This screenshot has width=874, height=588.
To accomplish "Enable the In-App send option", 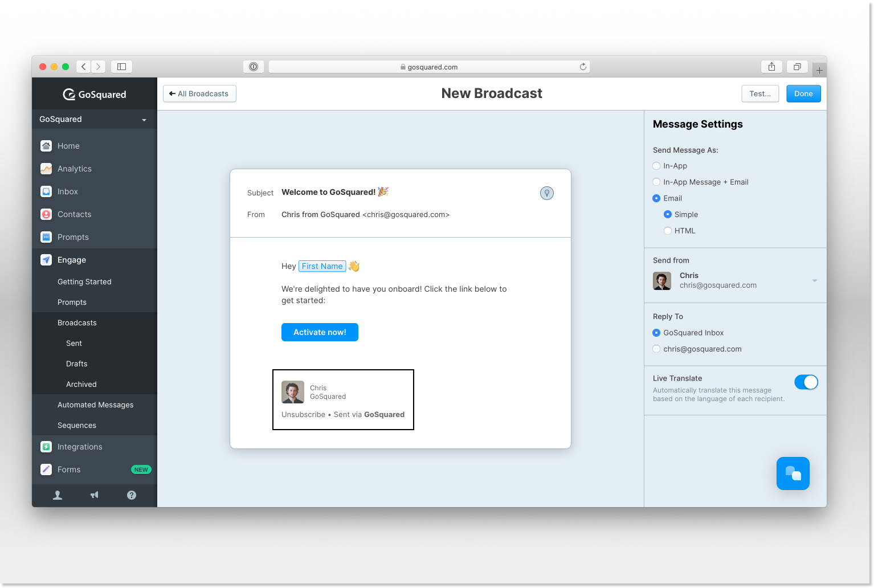I will coord(656,166).
